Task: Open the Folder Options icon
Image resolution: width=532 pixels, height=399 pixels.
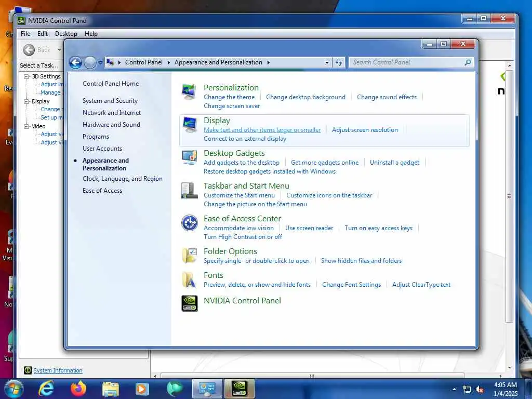Action: 189,256
